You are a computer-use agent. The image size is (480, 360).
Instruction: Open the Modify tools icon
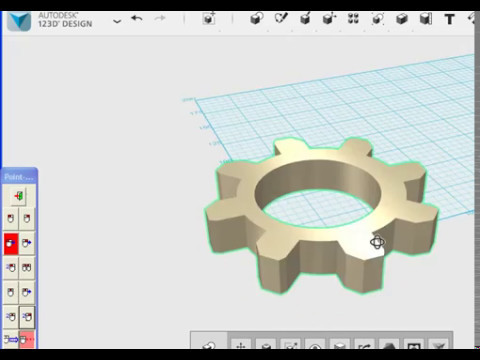pos(329,18)
